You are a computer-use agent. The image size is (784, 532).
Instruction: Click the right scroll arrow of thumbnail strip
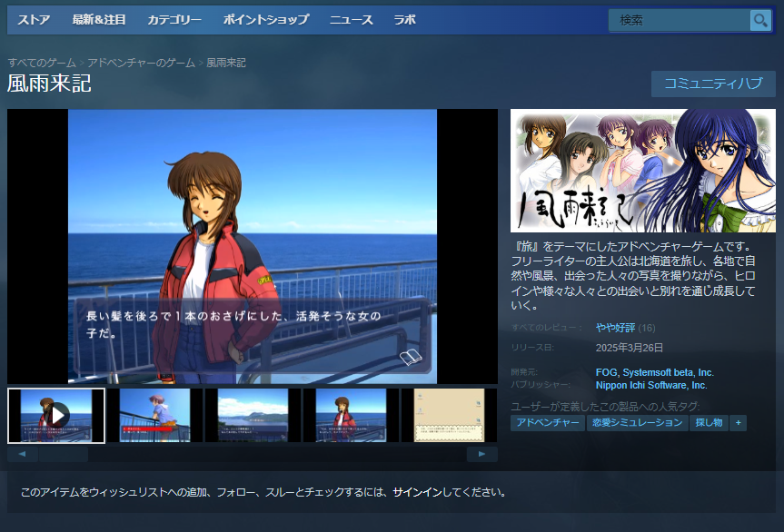click(482, 454)
